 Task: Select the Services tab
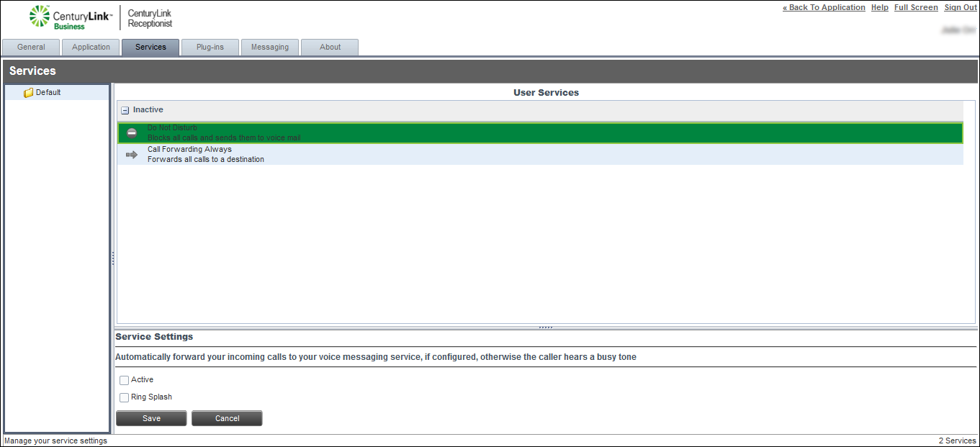coord(150,48)
